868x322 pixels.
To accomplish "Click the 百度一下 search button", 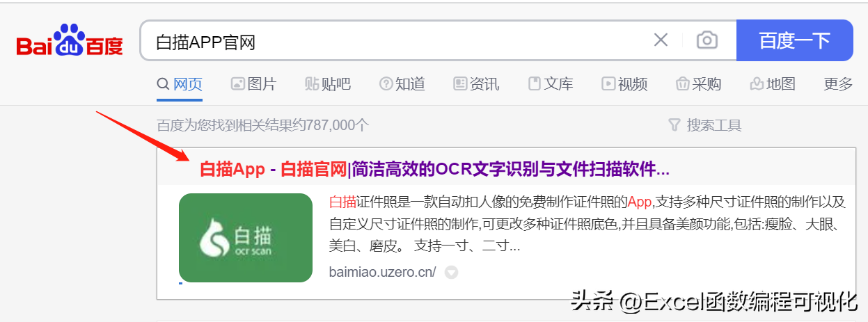I will pos(794,40).
